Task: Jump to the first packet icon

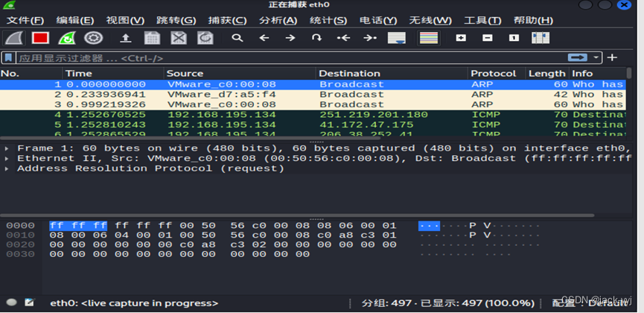Action: pos(343,38)
